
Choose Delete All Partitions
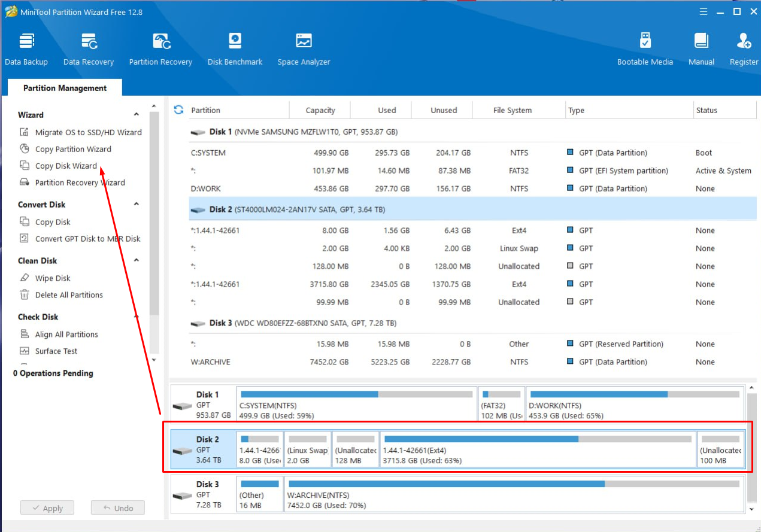tap(69, 295)
